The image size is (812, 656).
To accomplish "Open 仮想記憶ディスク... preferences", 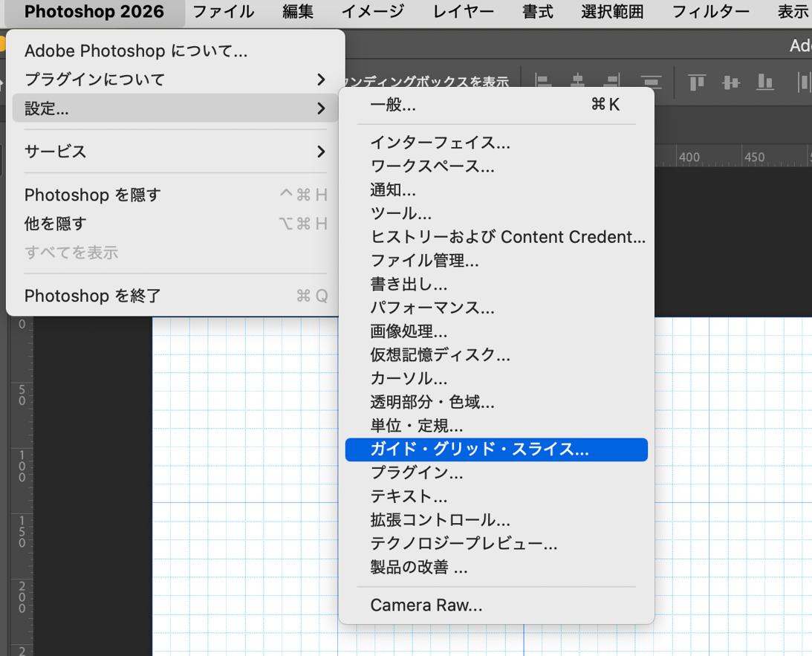I will (x=496, y=354).
